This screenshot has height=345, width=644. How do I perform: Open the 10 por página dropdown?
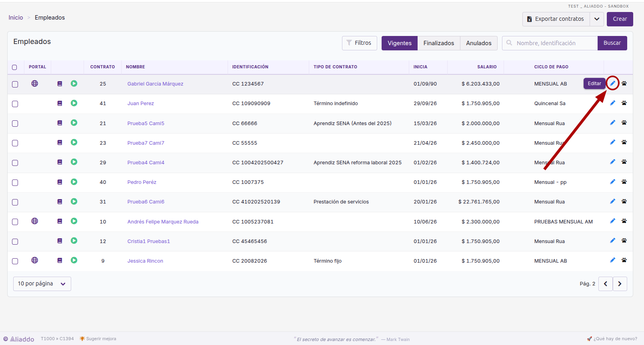(42, 284)
